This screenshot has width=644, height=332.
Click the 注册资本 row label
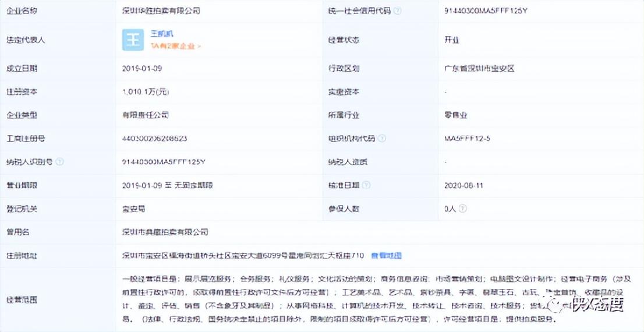(22, 91)
